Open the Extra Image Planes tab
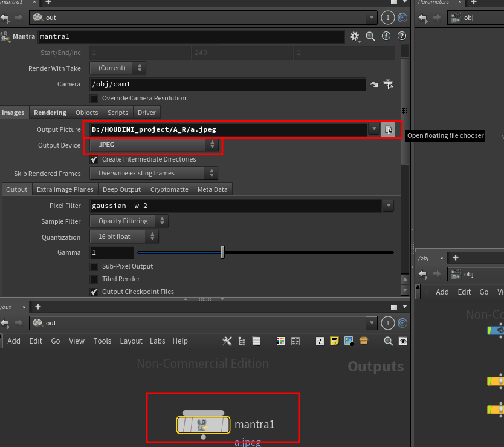This screenshot has height=447, width=504. (65, 189)
